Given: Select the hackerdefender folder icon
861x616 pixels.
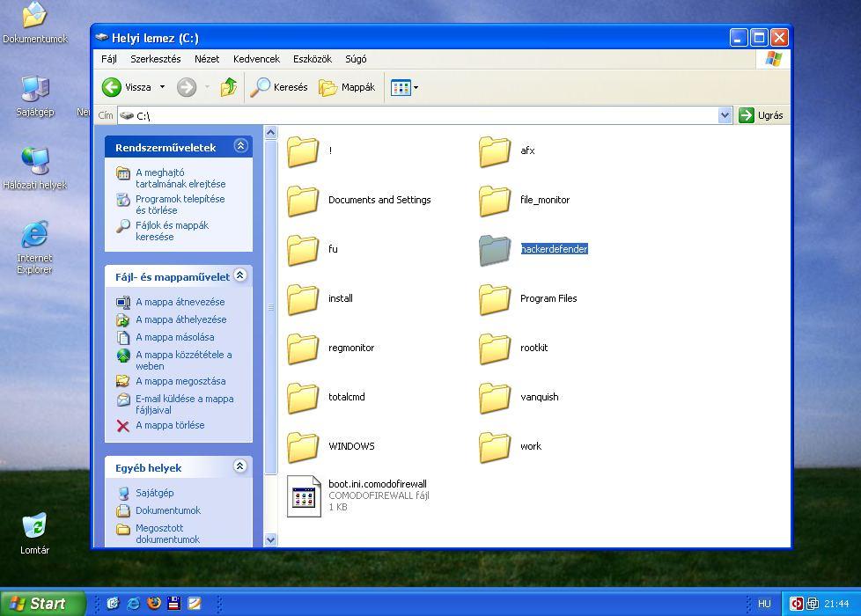Looking at the screenshot, I should [495, 250].
